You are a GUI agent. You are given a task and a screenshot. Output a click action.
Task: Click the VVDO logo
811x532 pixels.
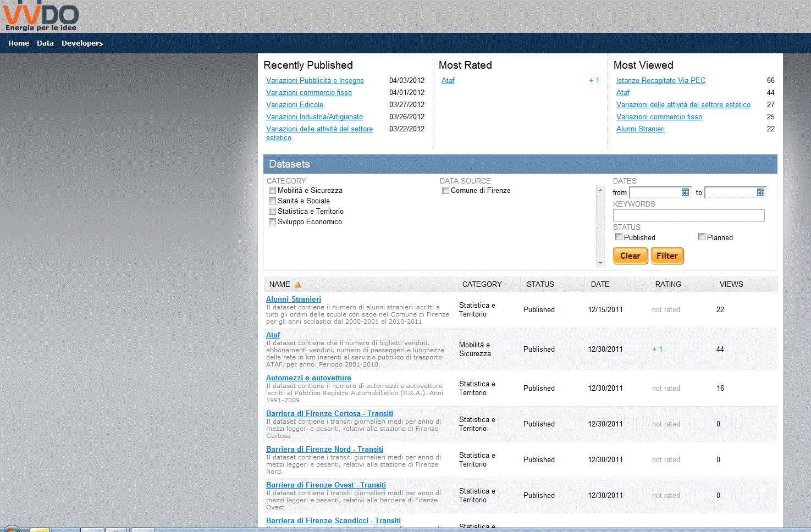(x=41, y=18)
